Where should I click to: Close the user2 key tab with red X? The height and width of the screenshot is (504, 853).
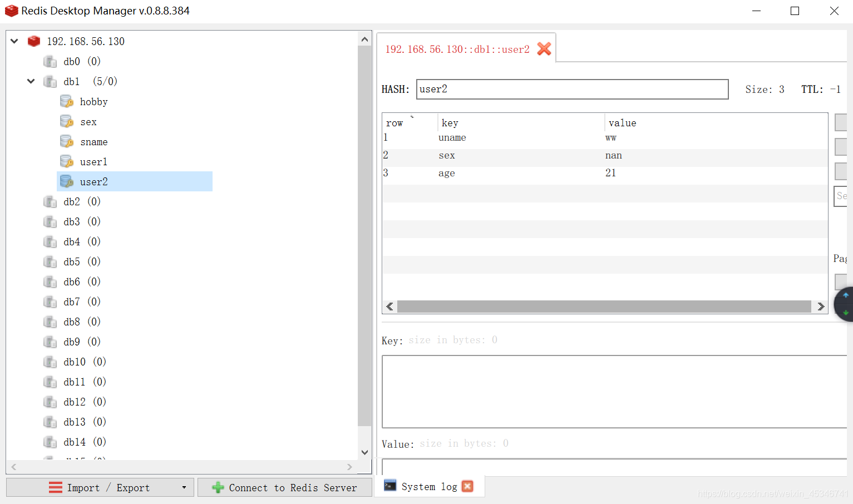pos(544,49)
